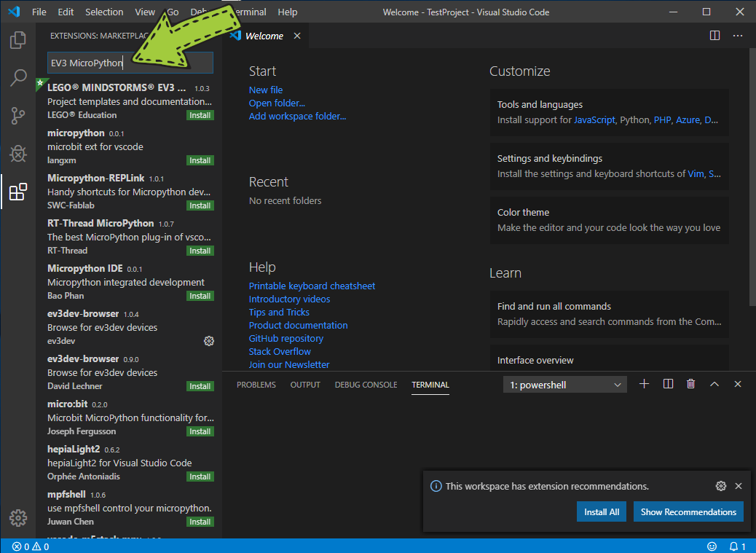Switch to the PROBLEMS panel tab
This screenshot has width=756, height=553.
pos(256,385)
